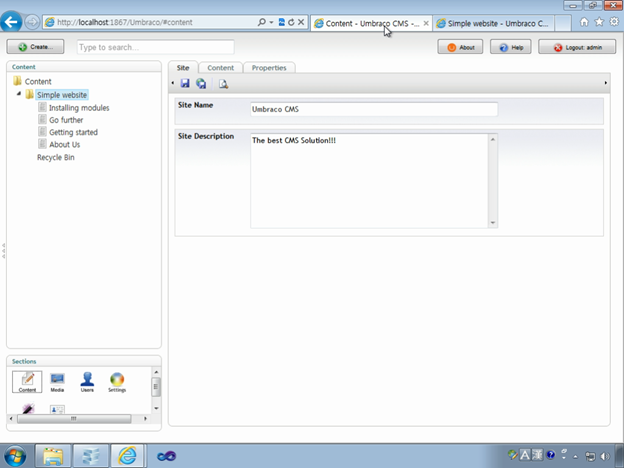Open the Windows Start button
The height and width of the screenshot is (468, 624).
15,456
